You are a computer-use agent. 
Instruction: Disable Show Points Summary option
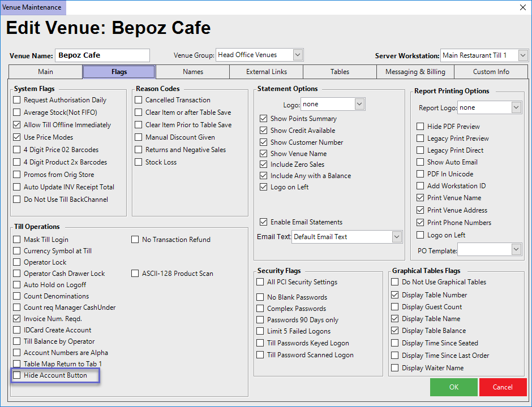point(263,119)
